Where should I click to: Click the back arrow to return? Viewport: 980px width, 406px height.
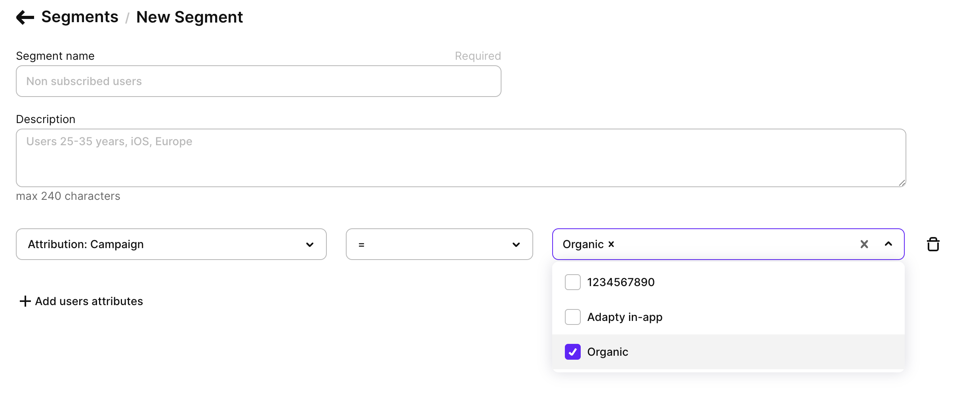coord(25,17)
